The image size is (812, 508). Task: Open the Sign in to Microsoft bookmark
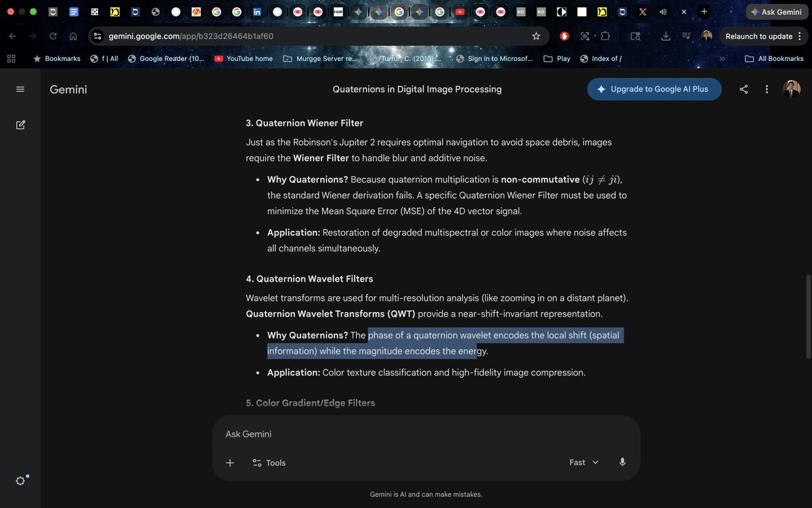pyautogui.click(x=495, y=59)
